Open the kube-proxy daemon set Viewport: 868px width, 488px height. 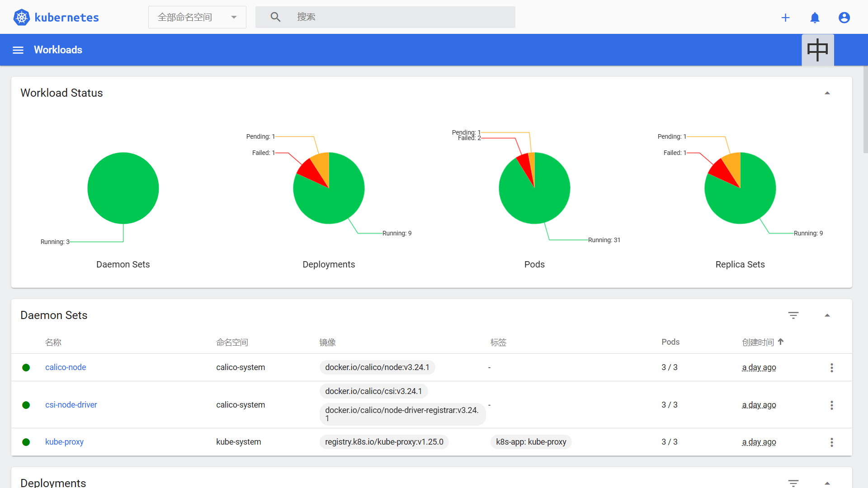[64, 441]
